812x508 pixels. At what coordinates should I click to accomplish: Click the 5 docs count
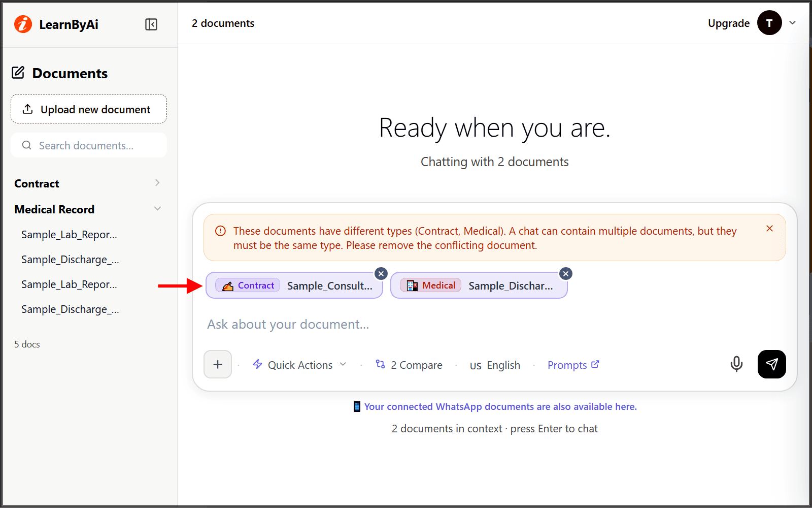click(27, 344)
